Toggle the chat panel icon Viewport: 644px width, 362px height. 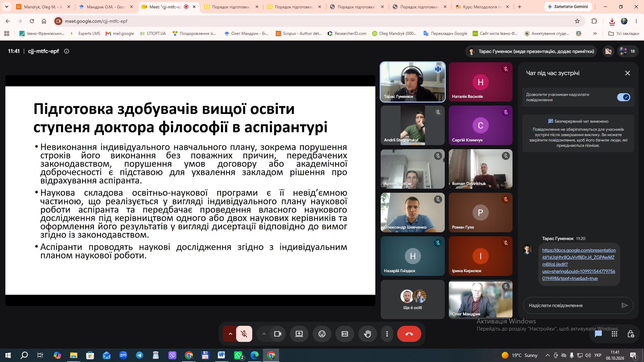(x=598, y=334)
